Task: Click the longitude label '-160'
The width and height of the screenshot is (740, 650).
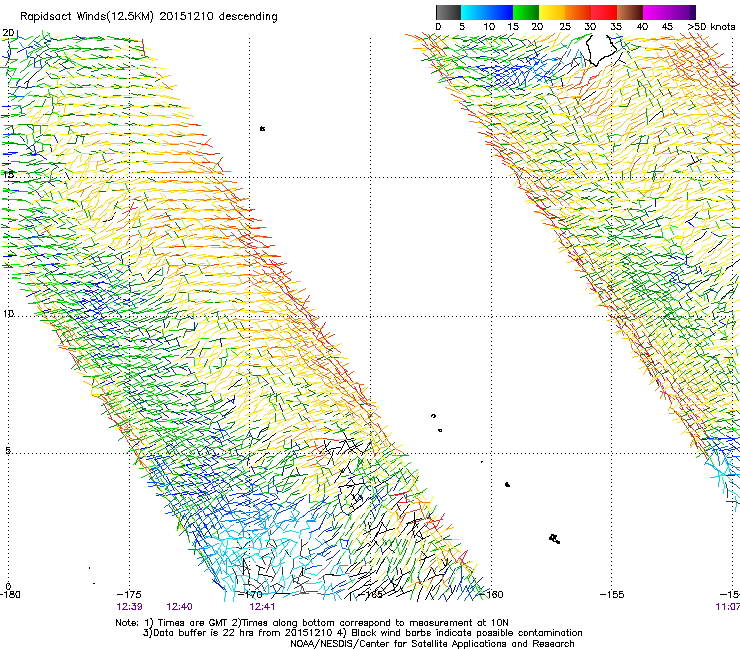Action: pos(492,594)
